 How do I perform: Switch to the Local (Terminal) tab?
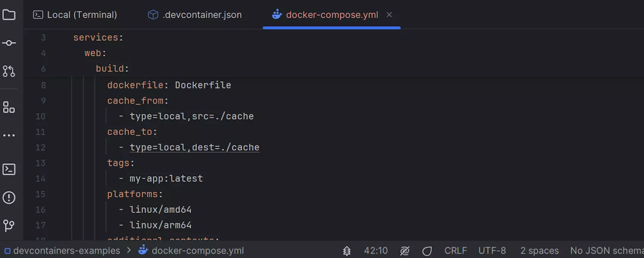pos(75,15)
